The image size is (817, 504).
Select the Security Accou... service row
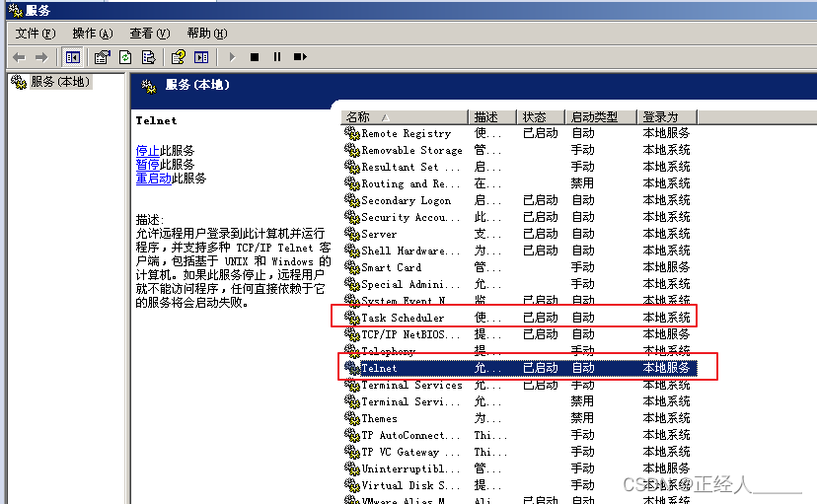pyautogui.click(x=519, y=217)
